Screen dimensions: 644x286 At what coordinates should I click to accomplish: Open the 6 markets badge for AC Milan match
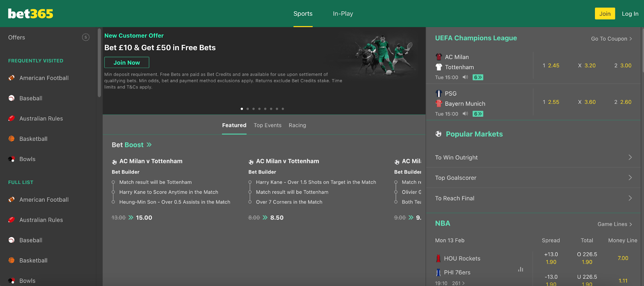pos(478,77)
